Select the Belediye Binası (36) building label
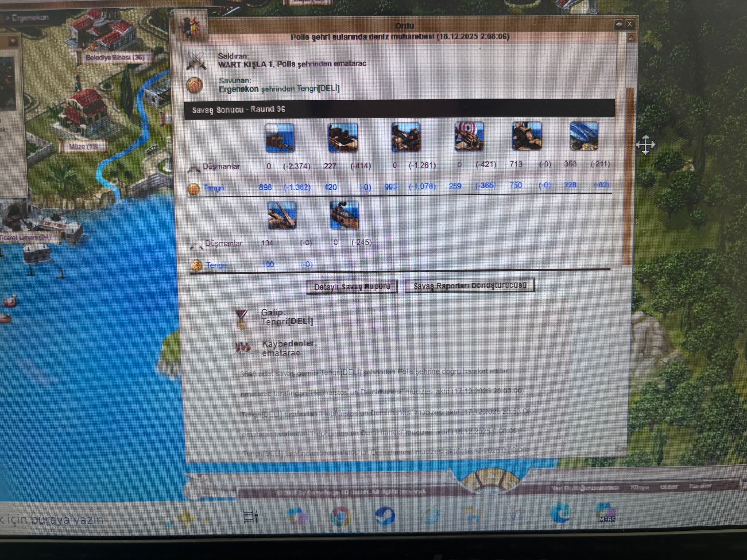This screenshot has width=747, height=560. (x=115, y=58)
